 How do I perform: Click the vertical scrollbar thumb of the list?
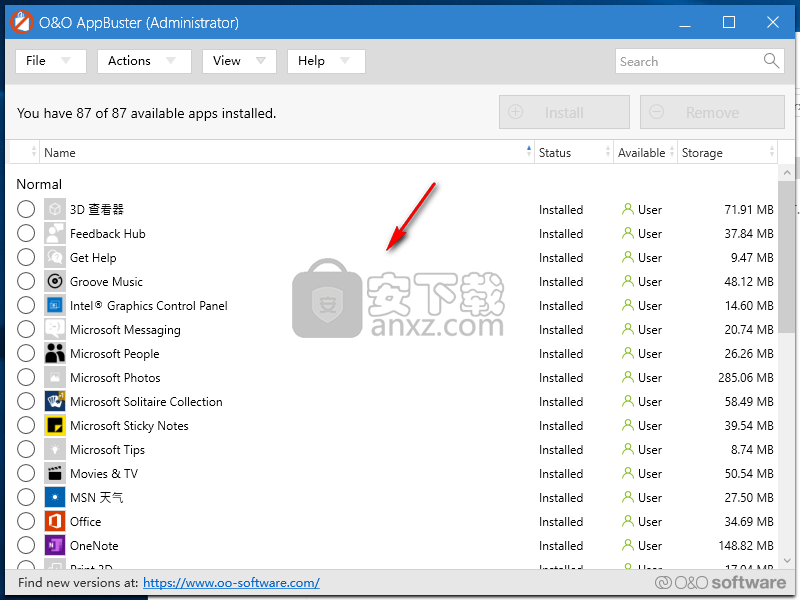click(787, 257)
